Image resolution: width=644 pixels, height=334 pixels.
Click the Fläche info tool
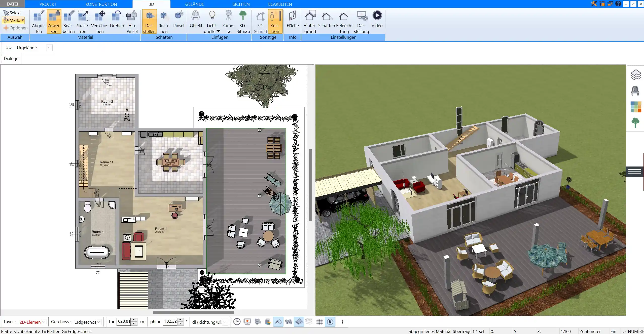[x=293, y=19]
